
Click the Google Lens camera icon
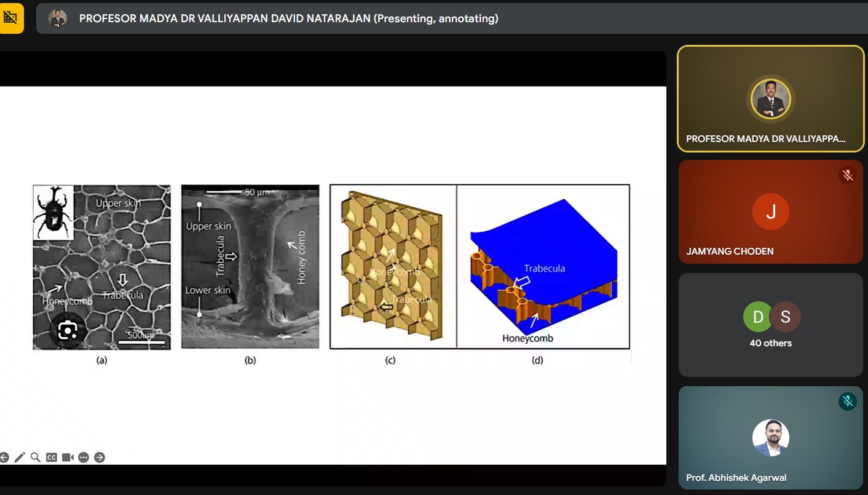[68, 330]
